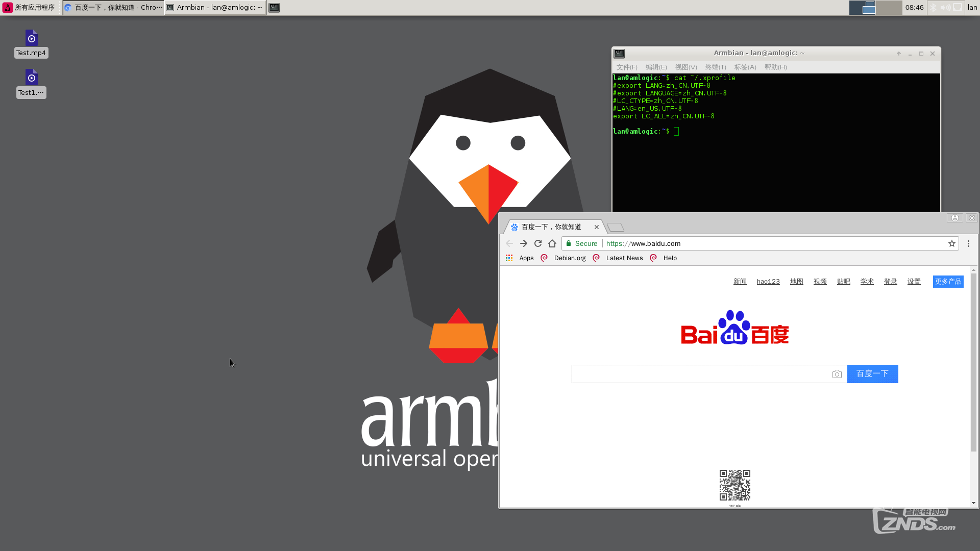Reload the Baidu page
980x551 pixels.
coord(538,243)
